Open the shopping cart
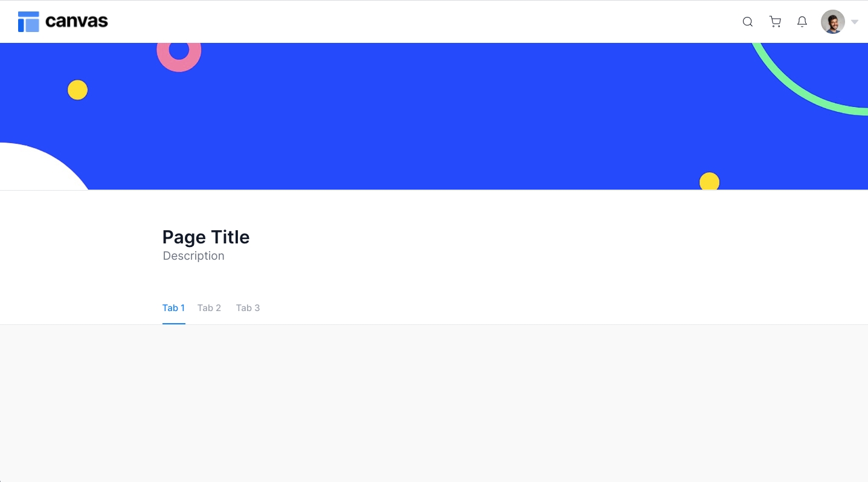Viewport: 868px width, 482px height. coord(775,22)
